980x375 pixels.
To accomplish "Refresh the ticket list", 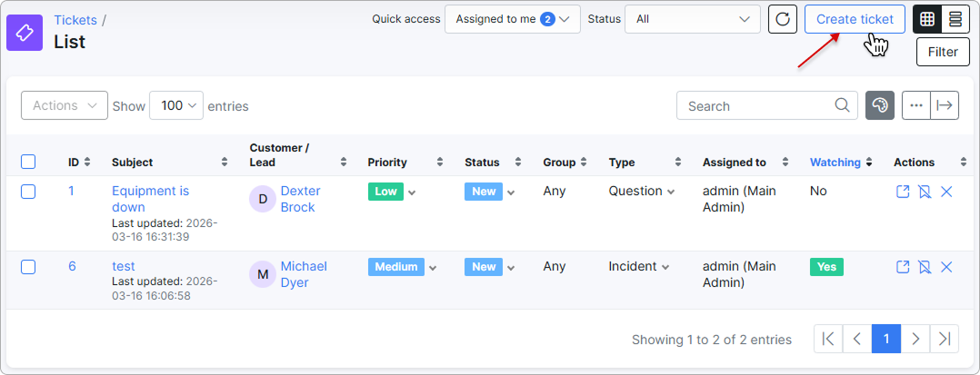I will tap(783, 19).
